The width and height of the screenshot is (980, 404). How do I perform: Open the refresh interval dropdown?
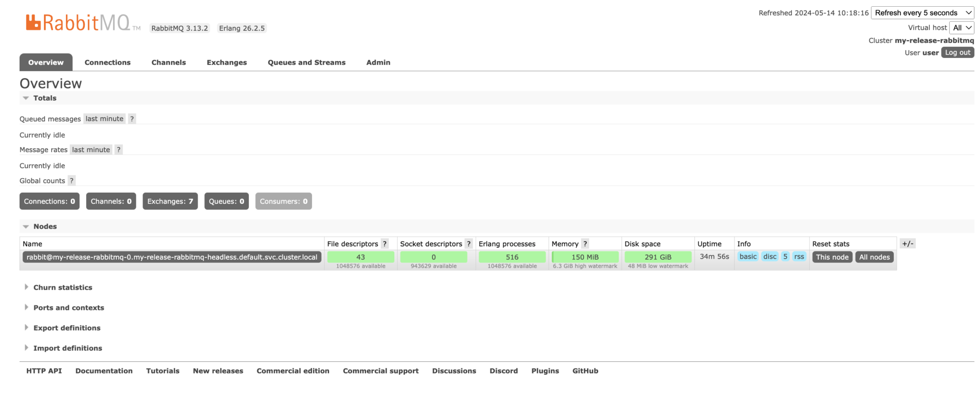pos(923,13)
